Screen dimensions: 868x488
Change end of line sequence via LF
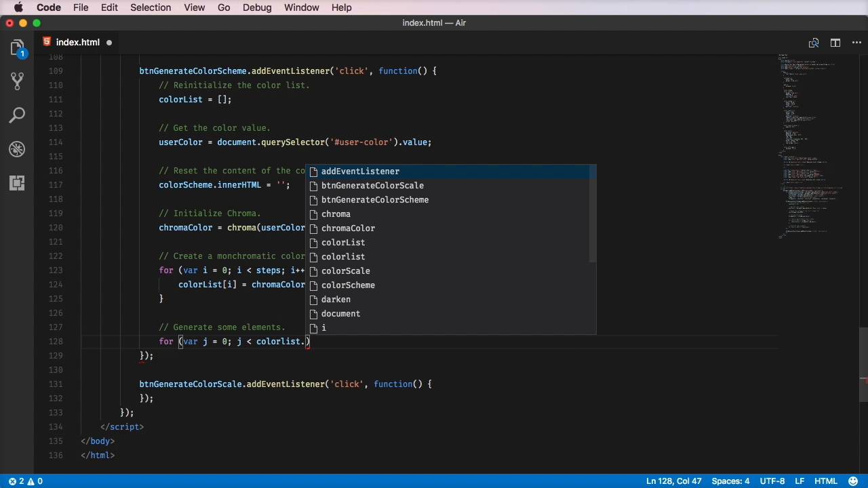[x=800, y=481]
